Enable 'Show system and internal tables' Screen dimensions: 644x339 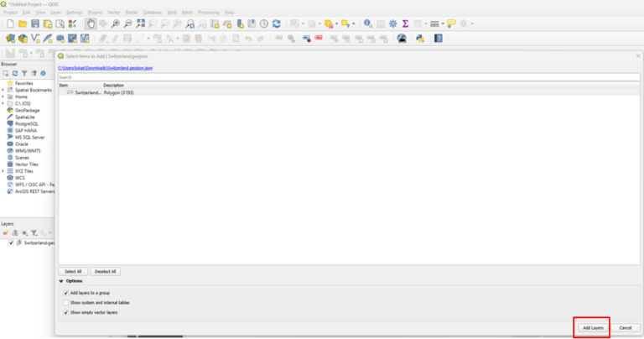point(65,302)
